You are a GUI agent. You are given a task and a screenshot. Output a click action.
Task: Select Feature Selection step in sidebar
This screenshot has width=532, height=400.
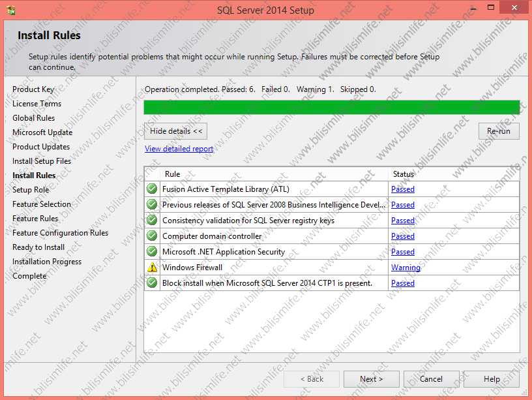coord(42,204)
